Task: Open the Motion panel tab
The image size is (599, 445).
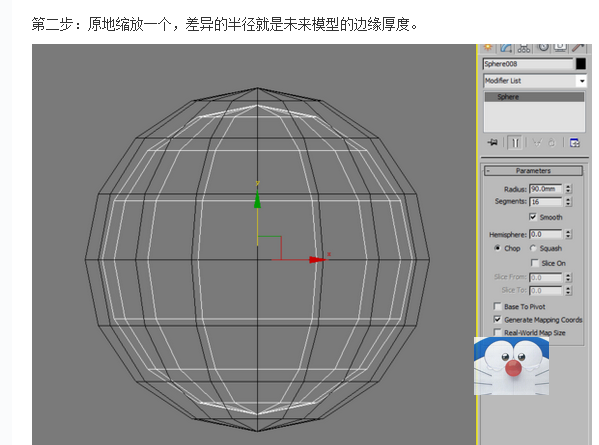Action: click(x=543, y=48)
